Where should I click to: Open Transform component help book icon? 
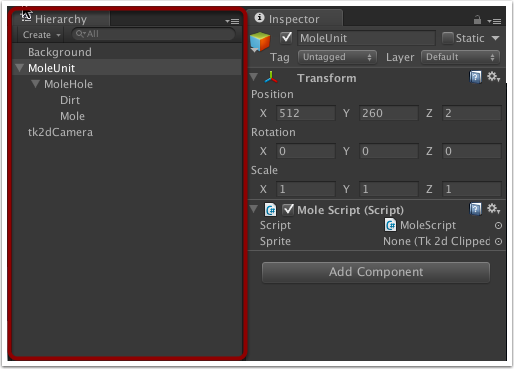click(x=475, y=77)
